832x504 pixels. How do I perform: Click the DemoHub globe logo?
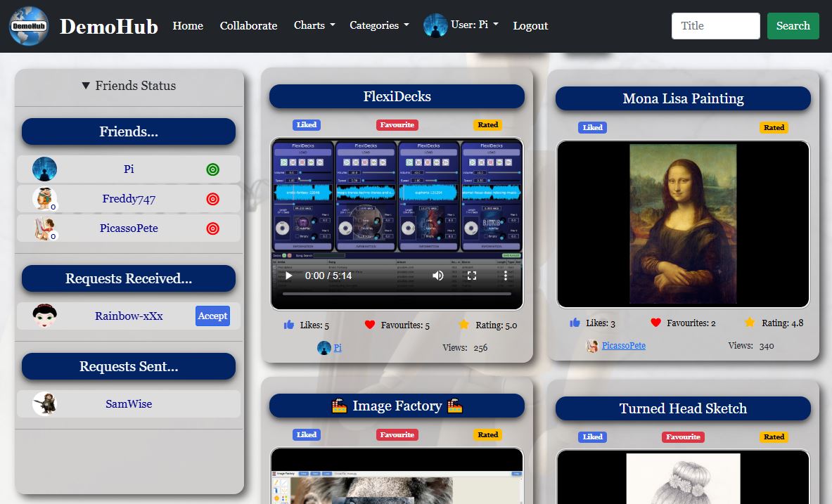(29, 26)
